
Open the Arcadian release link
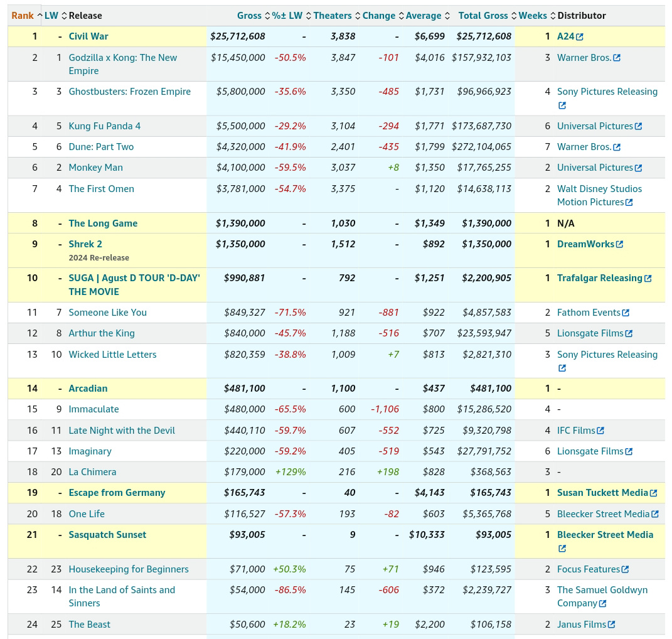click(x=88, y=389)
